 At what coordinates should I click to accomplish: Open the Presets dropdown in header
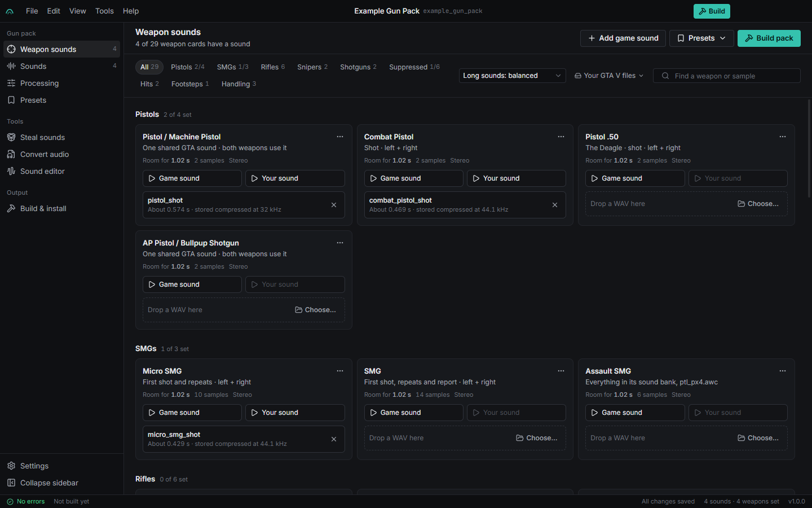(701, 38)
